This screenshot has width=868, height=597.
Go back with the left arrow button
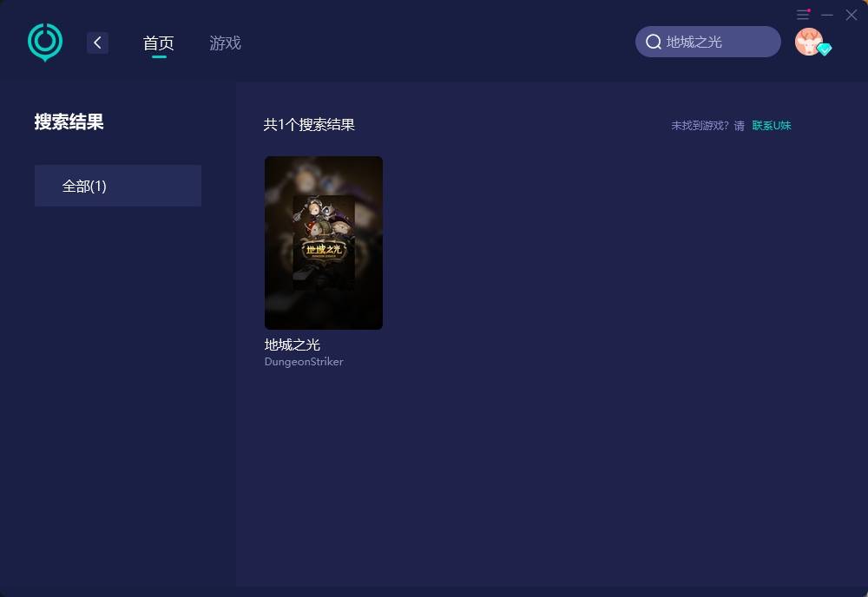(97, 43)
